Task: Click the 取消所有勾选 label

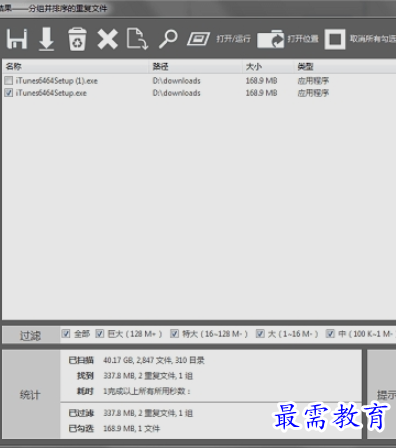Action: click(373, 39)
